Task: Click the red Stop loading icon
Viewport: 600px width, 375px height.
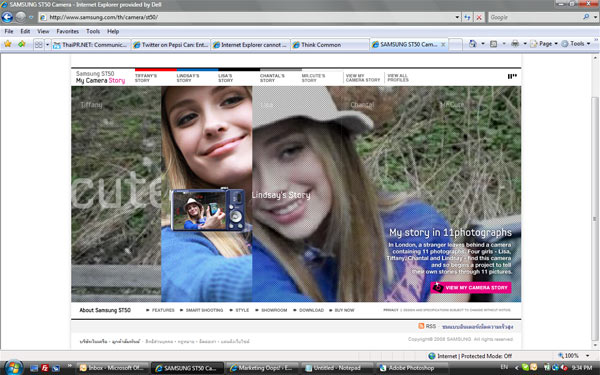Action: pos(479,17)
